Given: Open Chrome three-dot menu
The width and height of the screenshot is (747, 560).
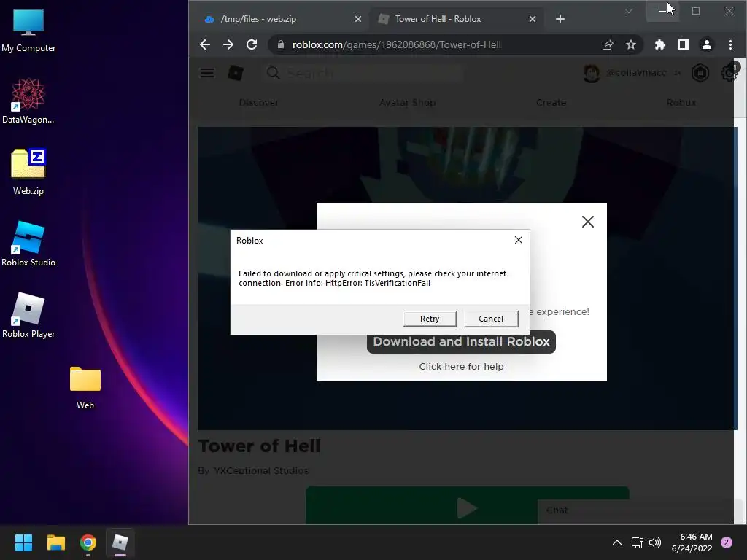Looking at the screenshot, I should click(730, 44).
